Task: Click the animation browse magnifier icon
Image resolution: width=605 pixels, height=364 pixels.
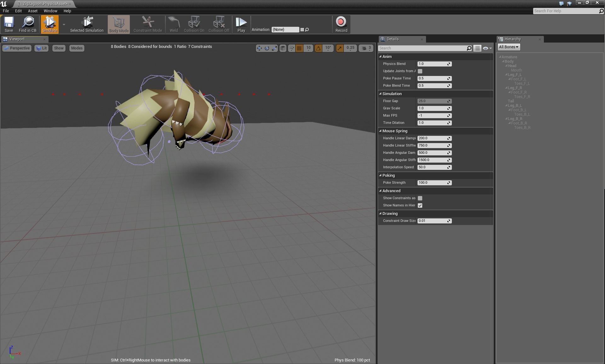Action: pos(307,30)
